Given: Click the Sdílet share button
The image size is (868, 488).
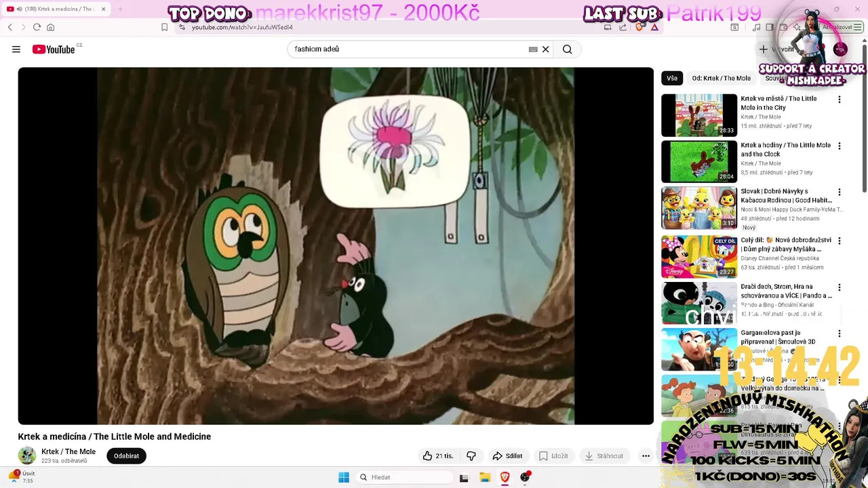Looking at the screenshot, I should pos(507,456).
